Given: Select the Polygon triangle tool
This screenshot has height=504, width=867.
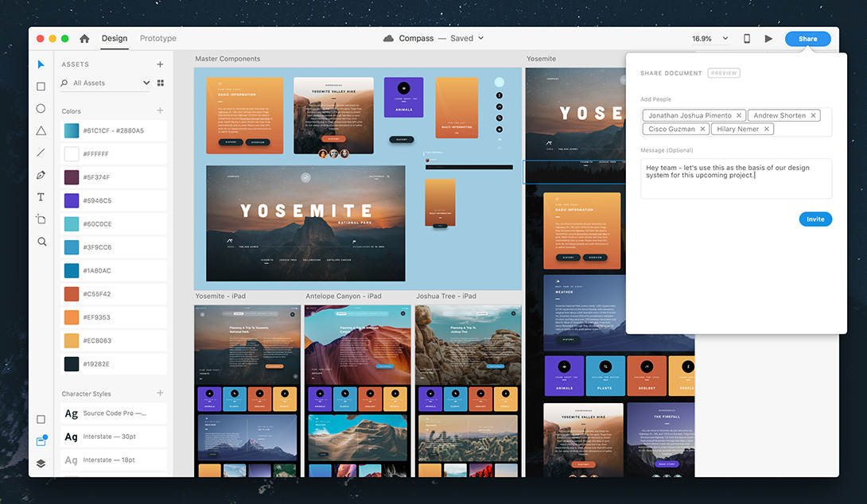Looking at the screenshot, I should point(41,130).
